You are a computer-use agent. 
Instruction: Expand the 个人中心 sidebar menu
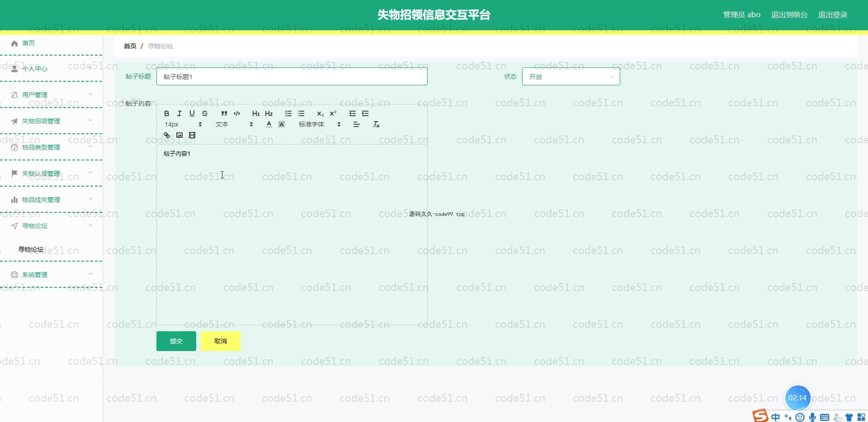(x=51, y=68)
